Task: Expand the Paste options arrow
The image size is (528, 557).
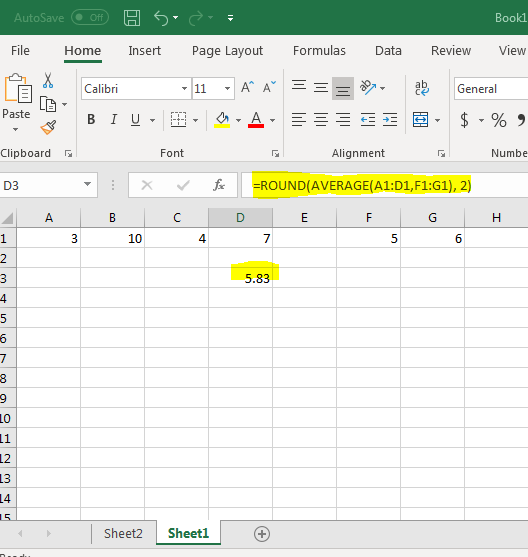Action: click(16, 130)
